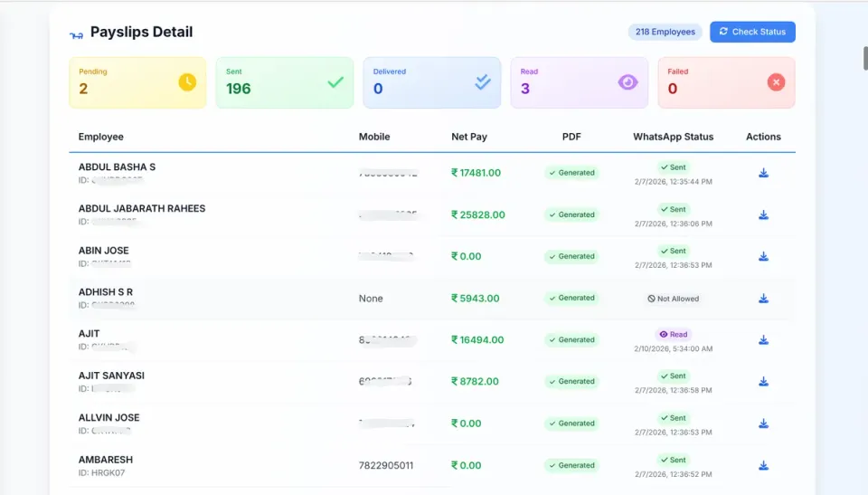Click Sent badge for ABDUL JABARATH RAHEES

pos(673,209)
